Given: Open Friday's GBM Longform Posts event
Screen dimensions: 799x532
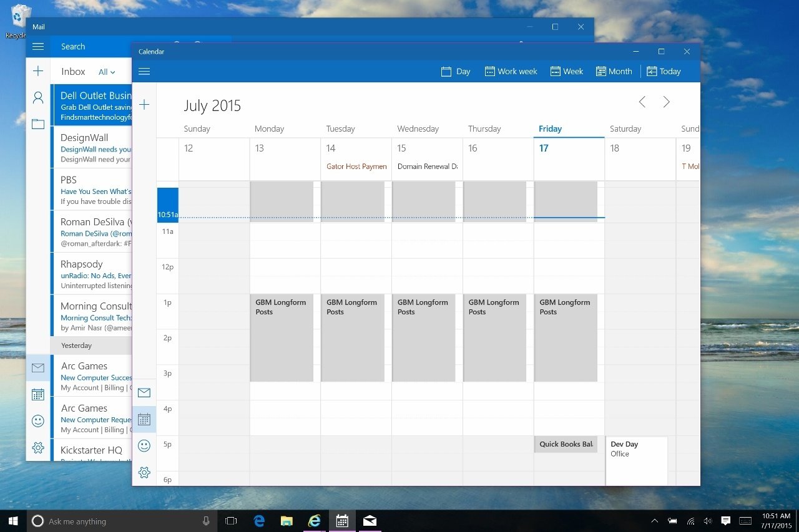Looking at the screenshot, I should pos(566,337).
